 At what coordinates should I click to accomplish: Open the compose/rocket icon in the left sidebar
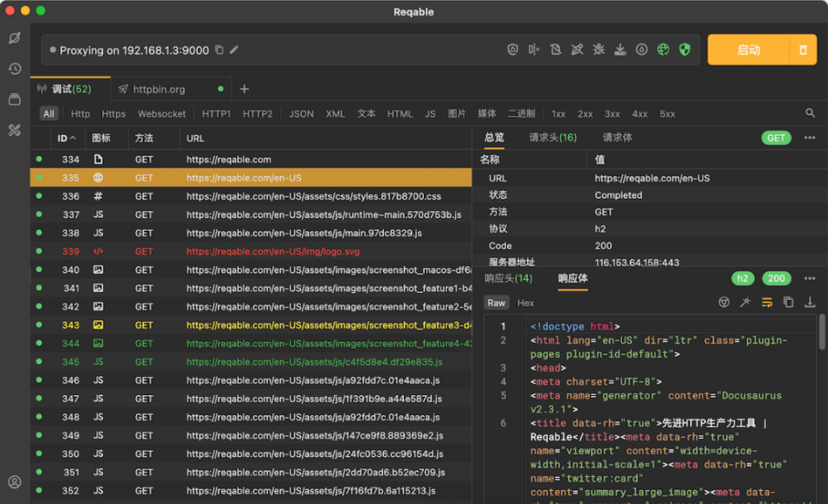(x=15, y=38)
